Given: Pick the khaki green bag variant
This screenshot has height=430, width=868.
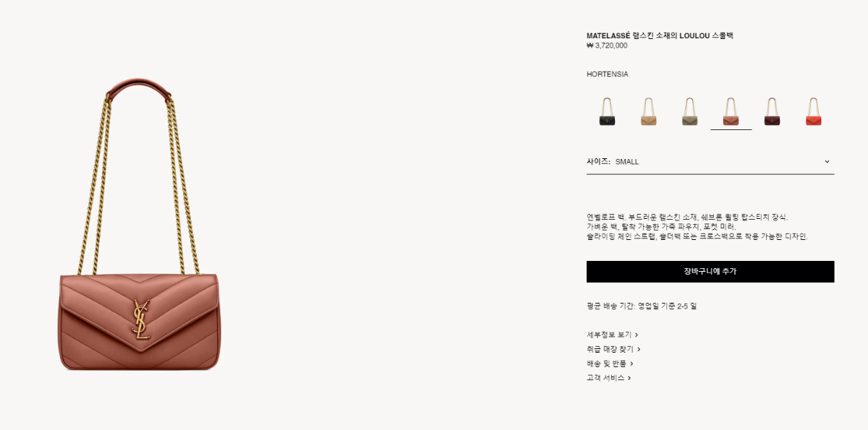Looking at the screenshot, I should pyautogui.click(x=689, y=111).
